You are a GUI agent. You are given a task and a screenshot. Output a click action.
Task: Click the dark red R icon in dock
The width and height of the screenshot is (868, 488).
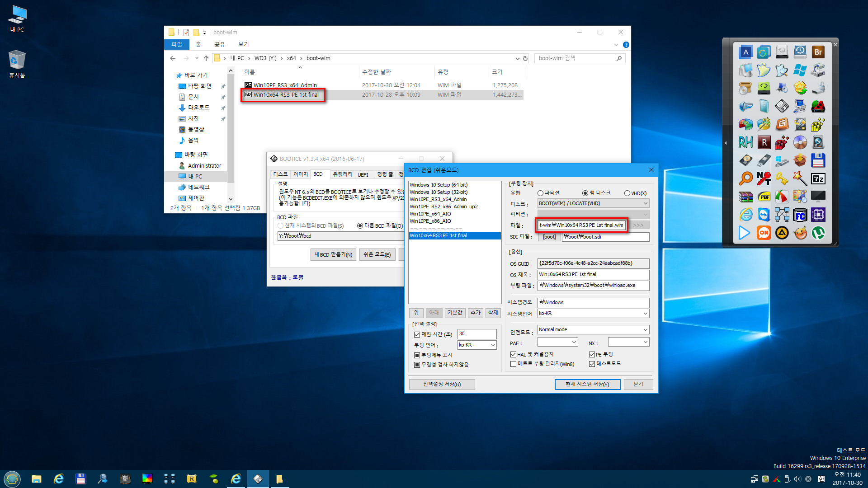click(764, 142)
